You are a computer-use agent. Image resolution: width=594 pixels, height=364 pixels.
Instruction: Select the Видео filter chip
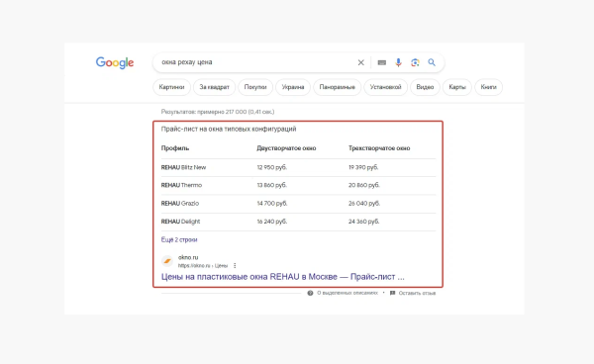pos(425,87)
